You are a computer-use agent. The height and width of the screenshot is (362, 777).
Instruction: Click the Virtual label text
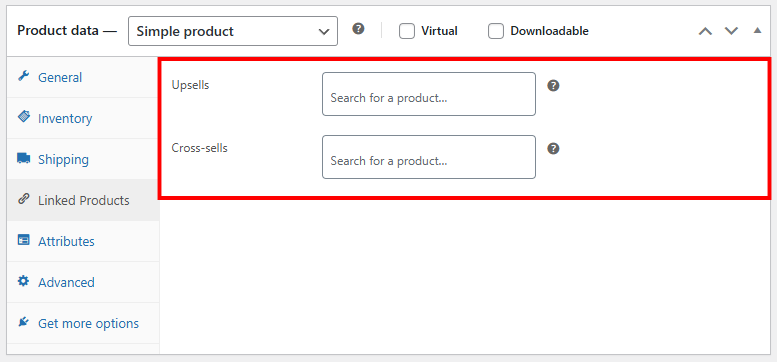[439, 31]
